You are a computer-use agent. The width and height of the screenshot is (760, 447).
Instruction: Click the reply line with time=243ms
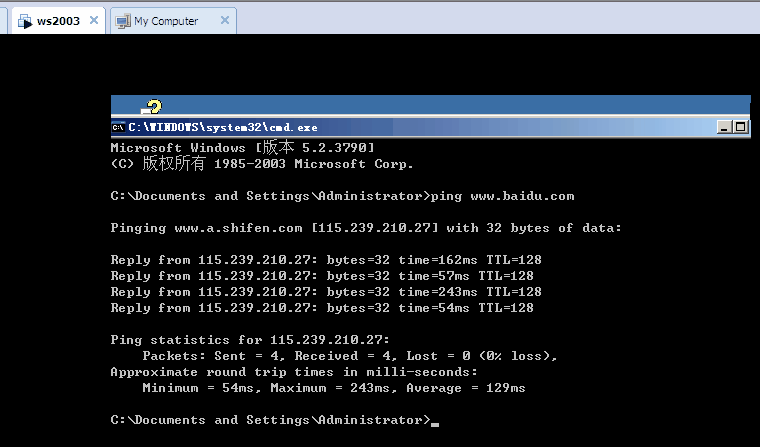coord(326,292)
